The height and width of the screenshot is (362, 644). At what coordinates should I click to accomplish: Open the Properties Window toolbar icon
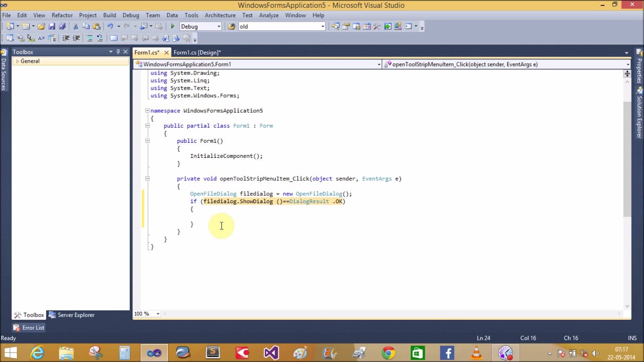point(346,26)
